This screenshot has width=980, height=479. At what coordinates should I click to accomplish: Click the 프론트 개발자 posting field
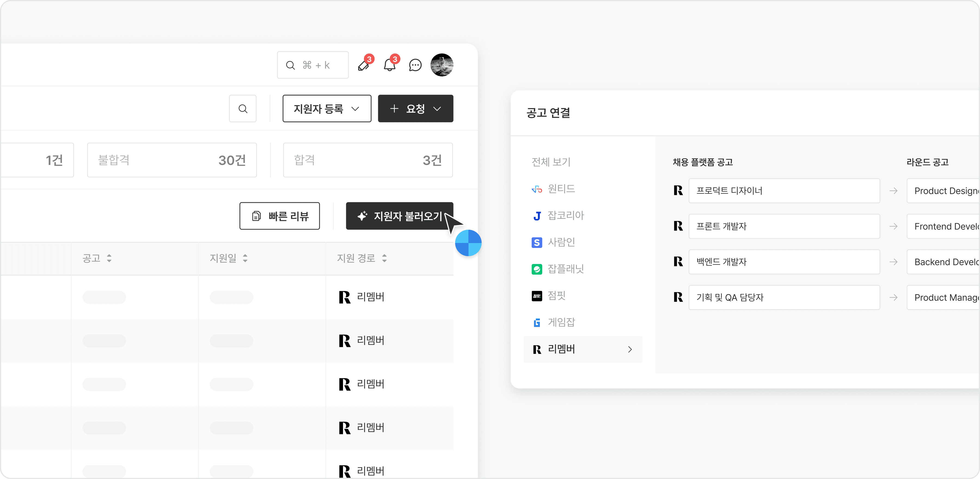[784, 226]
